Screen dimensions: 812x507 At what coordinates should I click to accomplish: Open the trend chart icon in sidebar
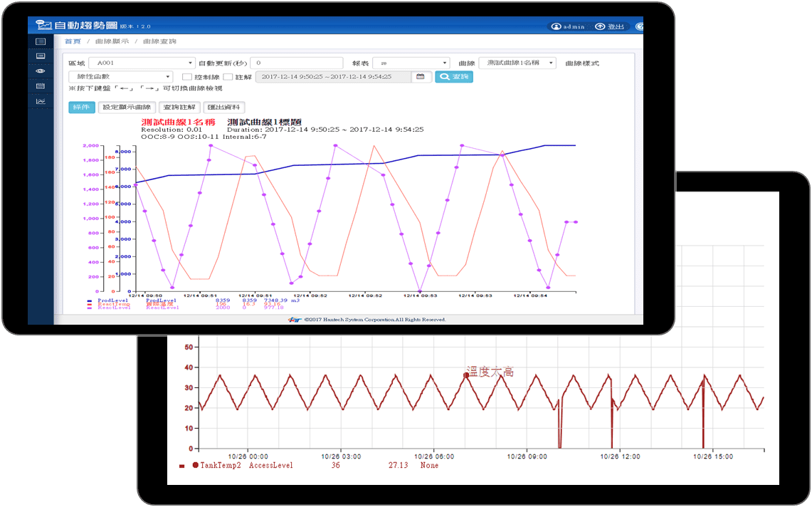[x=41, y=101]
